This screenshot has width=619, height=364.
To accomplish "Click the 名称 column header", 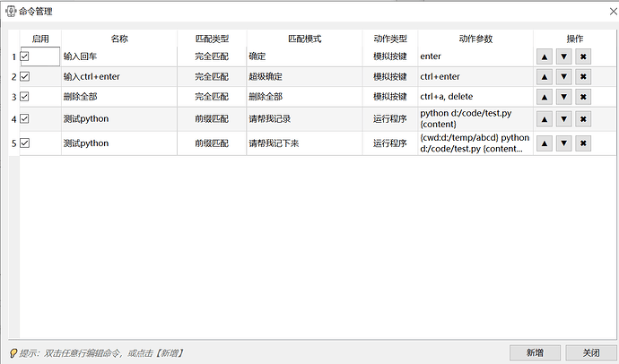I will coord(119,39).
